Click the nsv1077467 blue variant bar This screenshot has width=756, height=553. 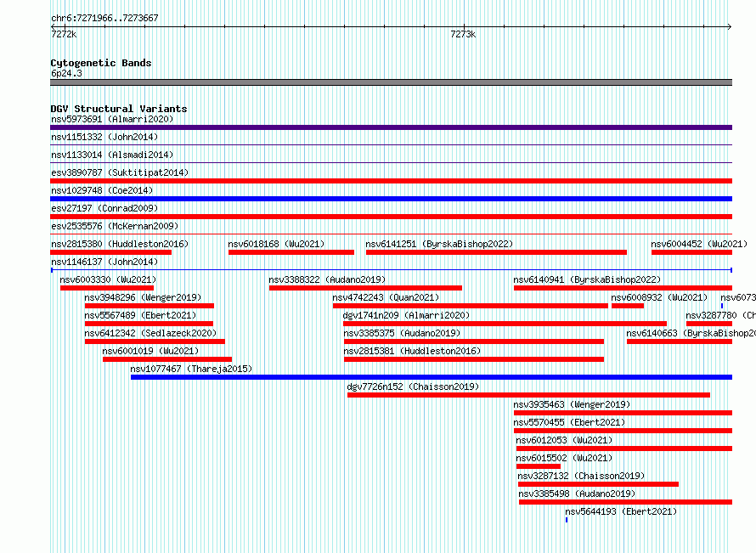tap(432, 377)
